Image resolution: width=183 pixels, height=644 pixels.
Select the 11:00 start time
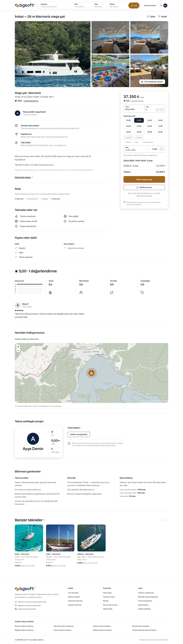click(x=139, y=120)
